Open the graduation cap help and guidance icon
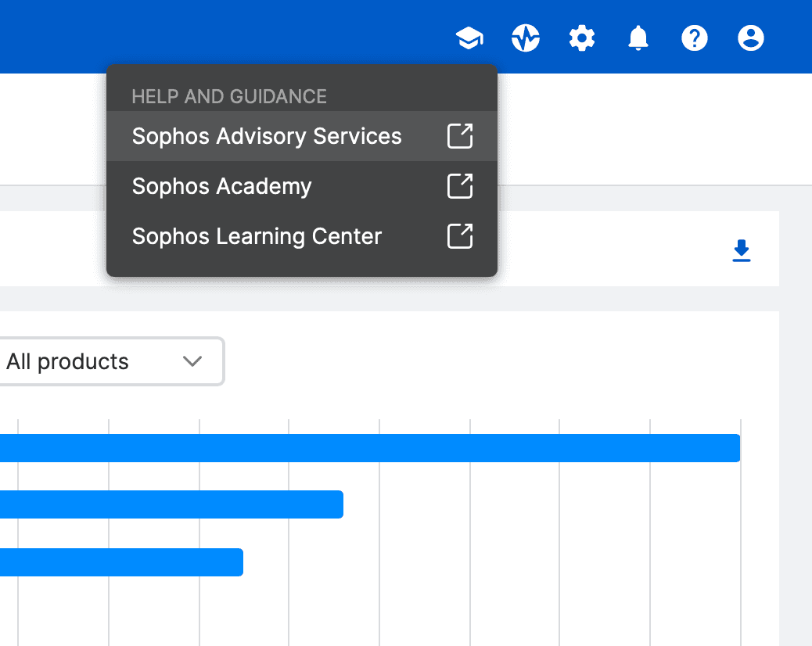 coord(469,38)
